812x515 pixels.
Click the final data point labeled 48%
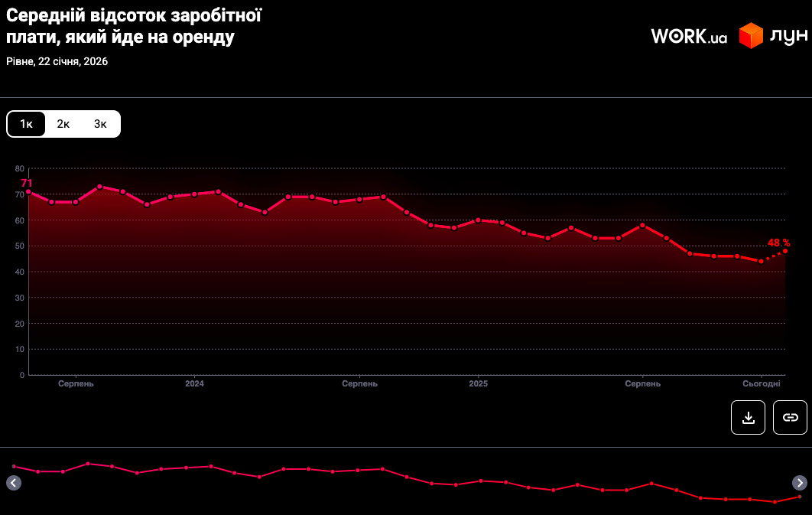tap(785, 251)
